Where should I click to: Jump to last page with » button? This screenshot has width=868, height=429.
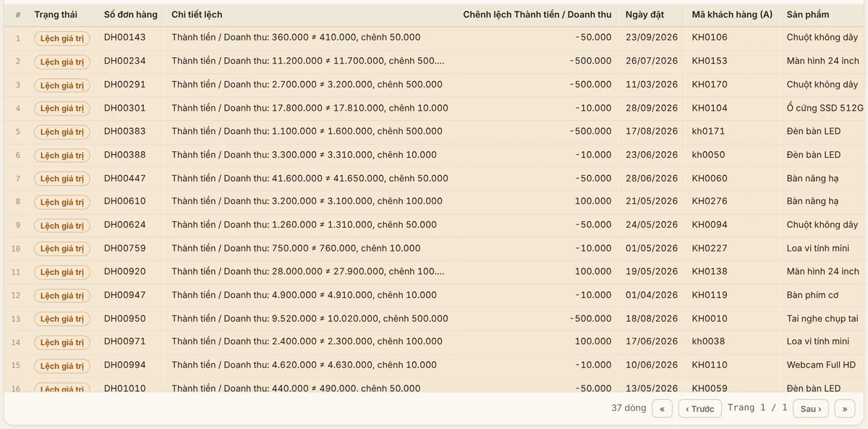(x=844, y=409)
